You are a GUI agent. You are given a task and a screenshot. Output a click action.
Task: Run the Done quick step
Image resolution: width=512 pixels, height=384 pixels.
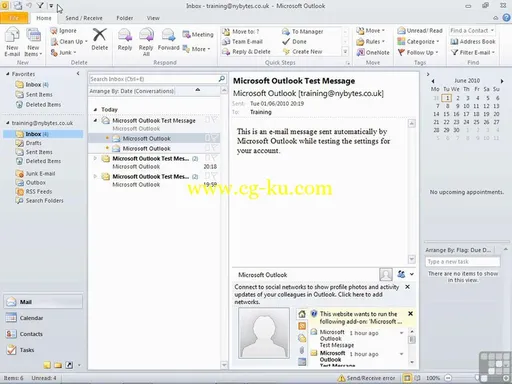tap(294, 42)
